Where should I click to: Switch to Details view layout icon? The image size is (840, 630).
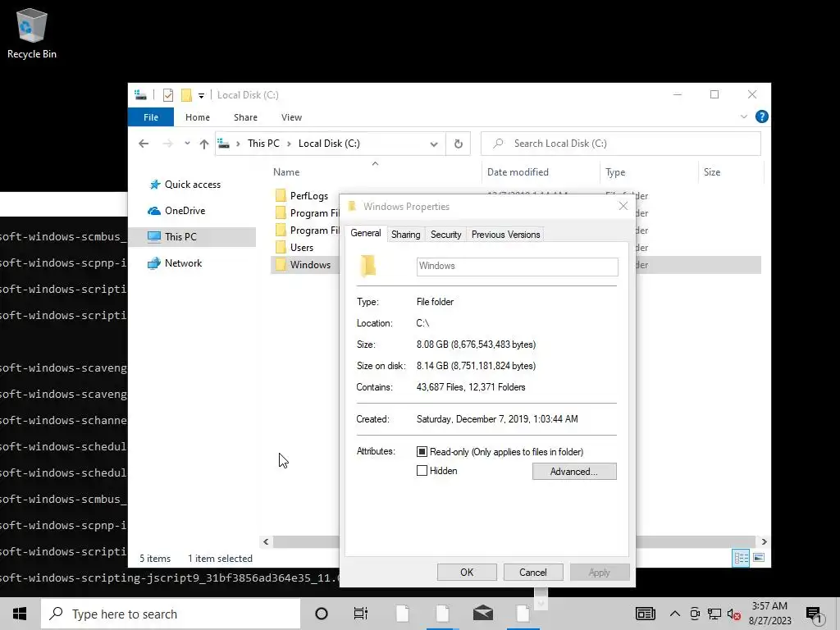click(x=741, y=558)
